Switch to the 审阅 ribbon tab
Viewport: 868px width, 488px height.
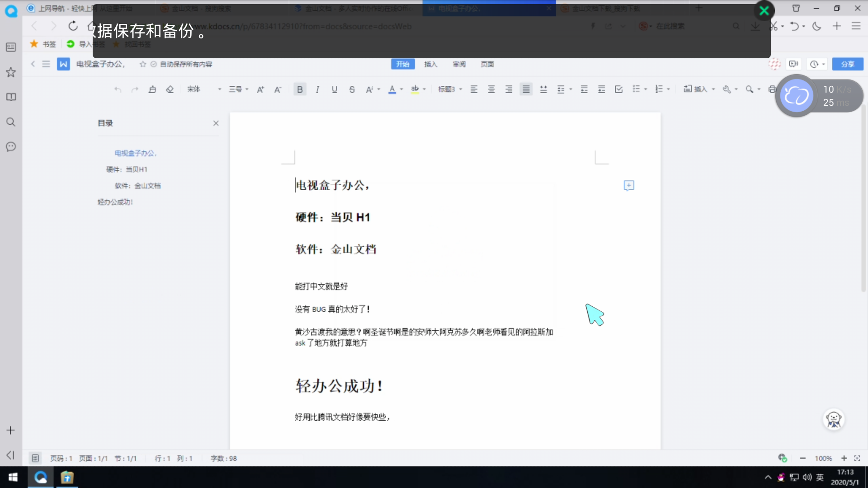[459, 64]
